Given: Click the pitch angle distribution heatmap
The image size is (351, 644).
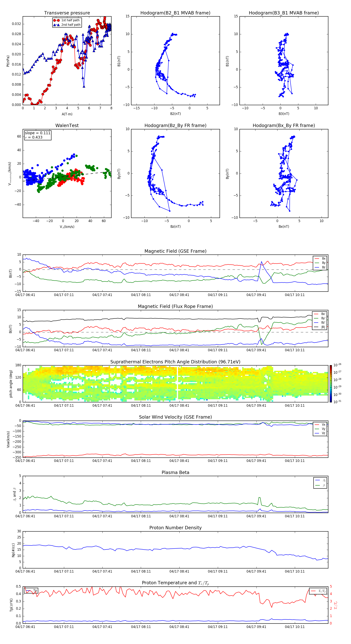Looking at the screenshot, I should pos(175,383).
